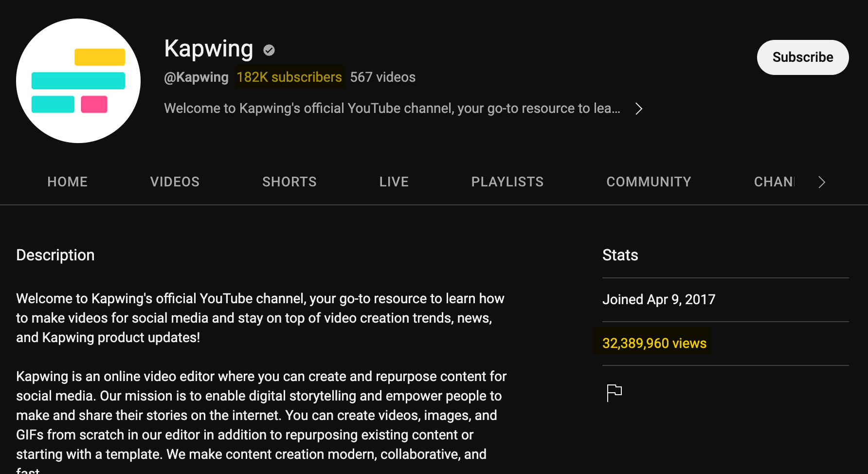This screenshot has width=868, height=474.
Task: Switch to the Videos tab
Action: tap(175, 182)
